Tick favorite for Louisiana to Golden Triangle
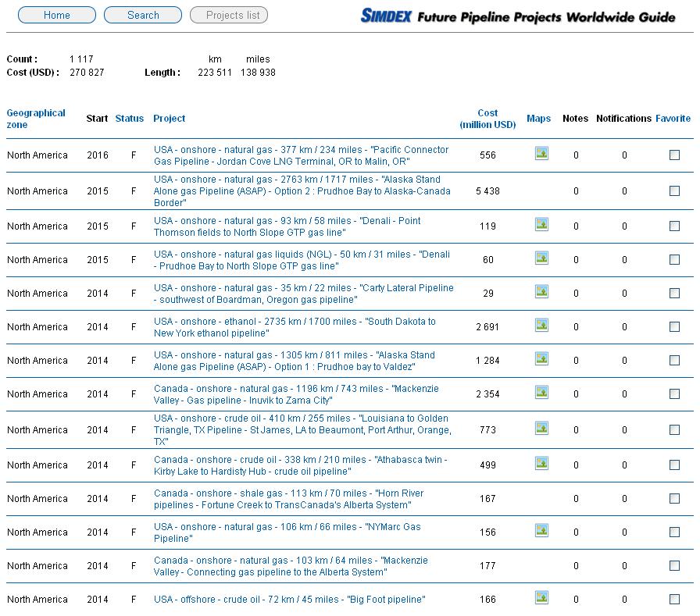The image size is (700, 616). [674, 429]
